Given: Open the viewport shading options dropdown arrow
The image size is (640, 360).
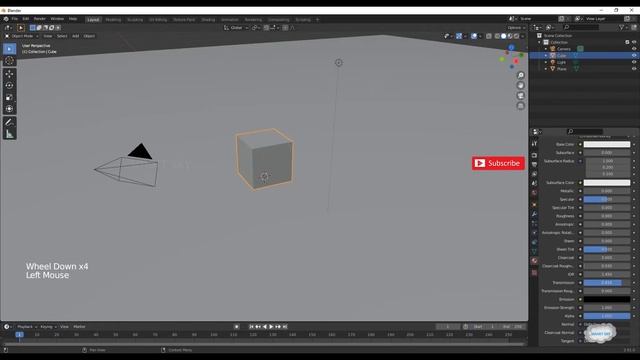Looking at the screenshot, I should click(x=523, y=36).
